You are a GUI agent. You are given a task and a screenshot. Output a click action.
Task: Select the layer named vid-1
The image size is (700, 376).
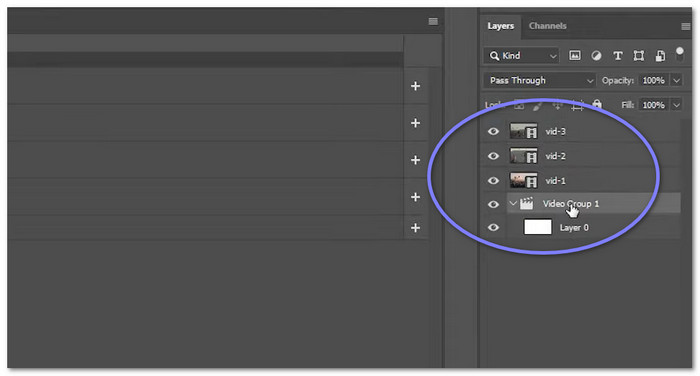555,180
